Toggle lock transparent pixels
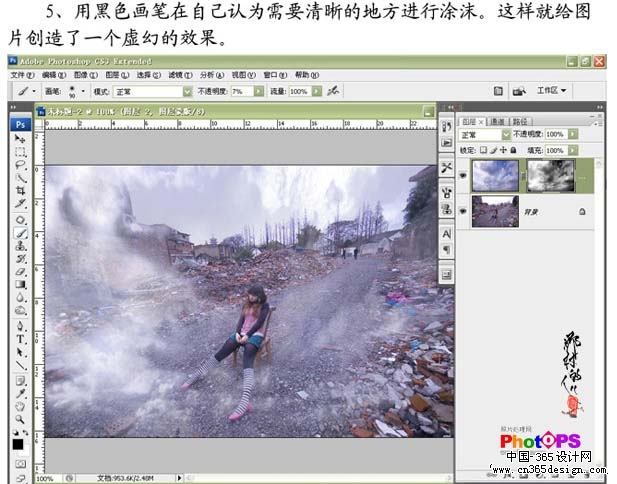This screenshot has width=617, height=484. 484,150
